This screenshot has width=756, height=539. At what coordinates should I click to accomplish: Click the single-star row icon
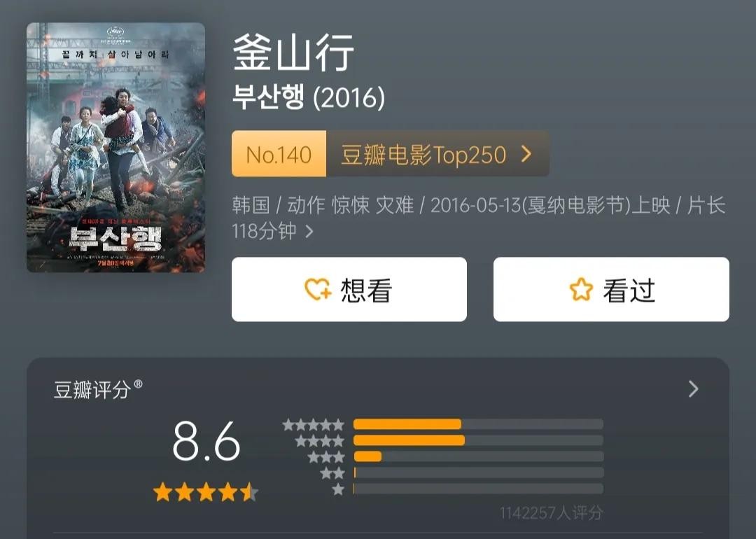tap(339, 489)
